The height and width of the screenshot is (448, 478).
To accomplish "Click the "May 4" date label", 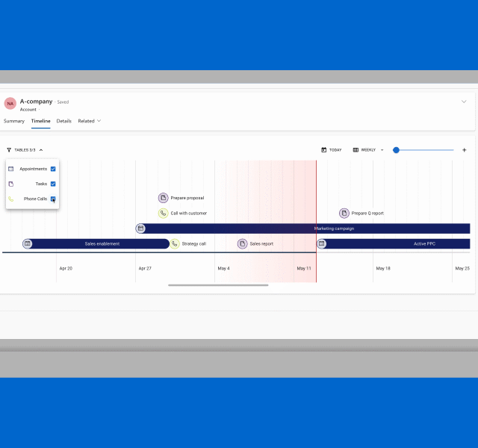I will tap(224, 269).
